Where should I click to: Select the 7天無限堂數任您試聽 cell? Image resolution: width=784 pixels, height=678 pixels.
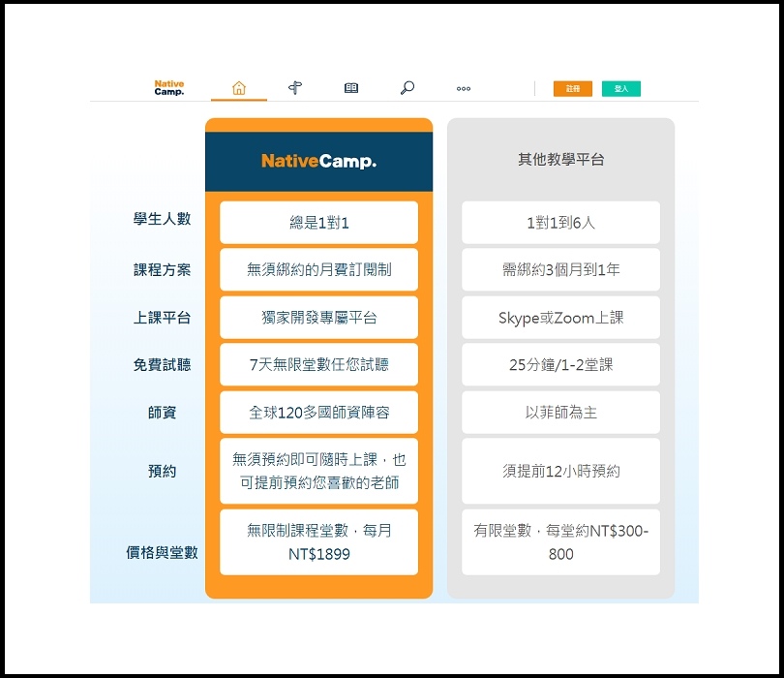319,364
